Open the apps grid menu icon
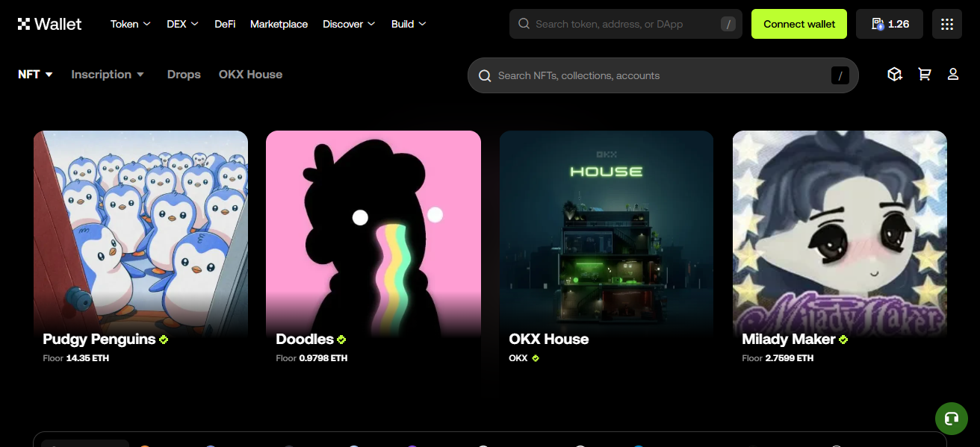 click(947, 24)
